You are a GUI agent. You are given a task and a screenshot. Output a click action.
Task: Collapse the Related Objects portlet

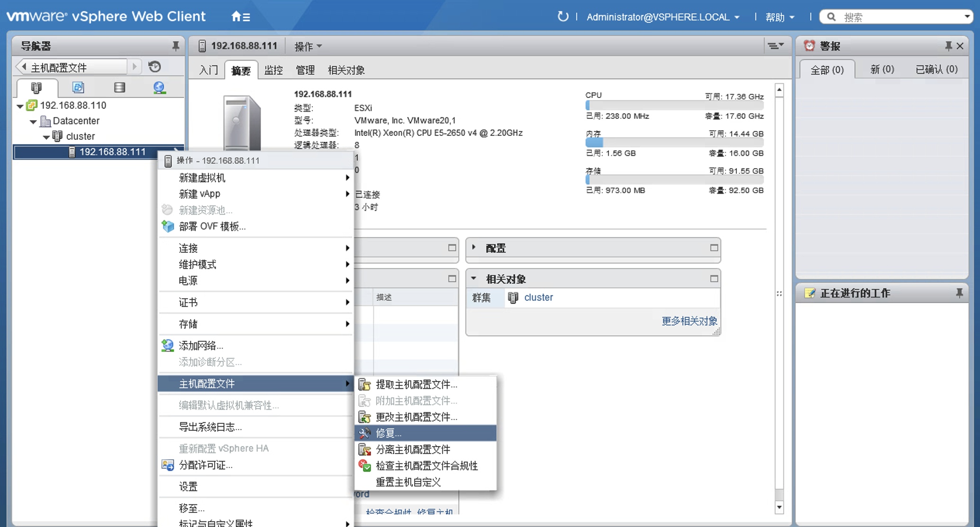(474, 278)
